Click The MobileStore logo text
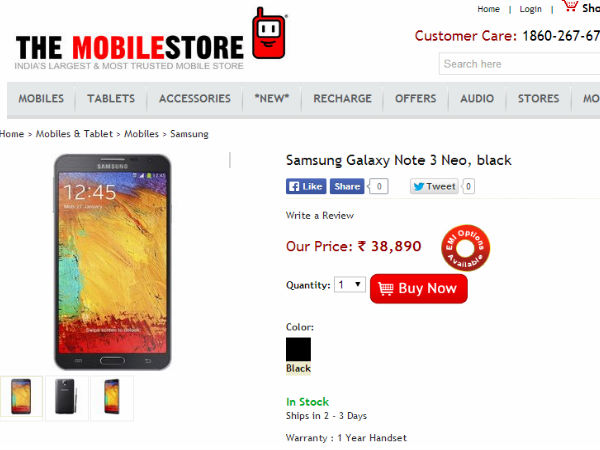The width and height of the screenshot is (600, 450). (x=129, y=47)
